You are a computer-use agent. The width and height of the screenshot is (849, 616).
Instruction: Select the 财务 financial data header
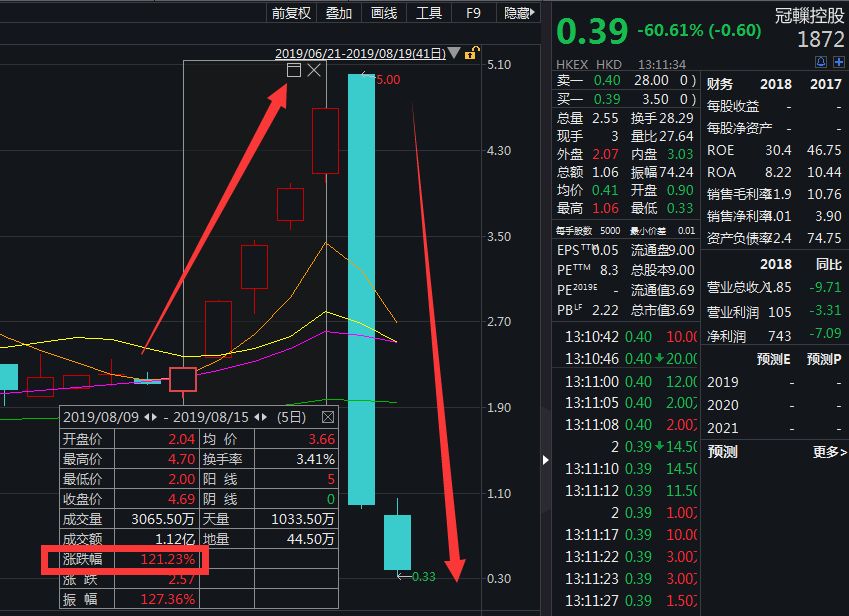(720, 84)
